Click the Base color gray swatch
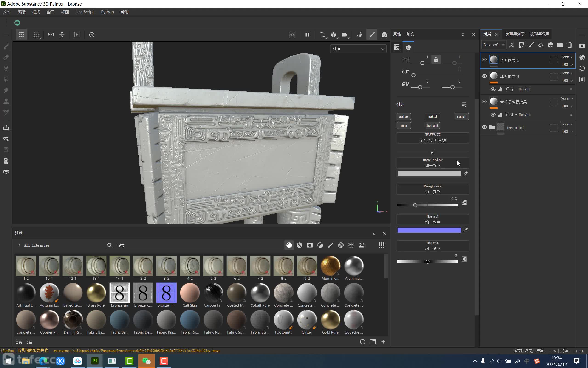588x368 pixels. 429,173
